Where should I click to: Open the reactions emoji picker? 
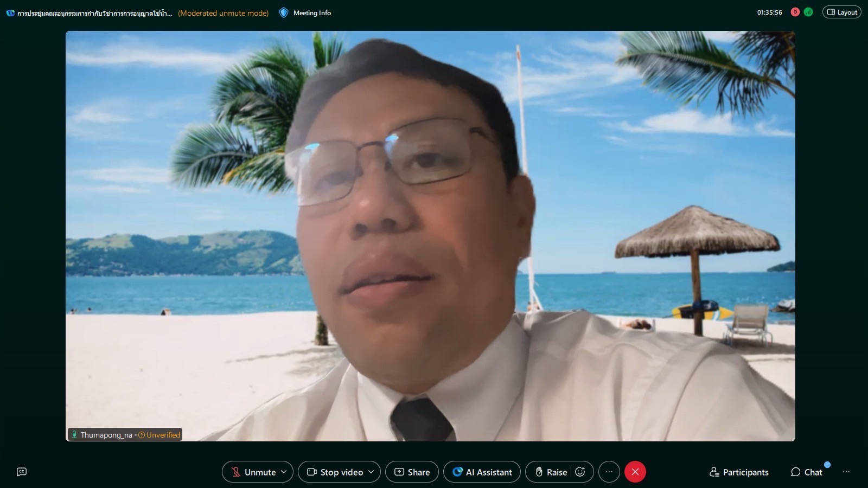click(x=580, y=472)
